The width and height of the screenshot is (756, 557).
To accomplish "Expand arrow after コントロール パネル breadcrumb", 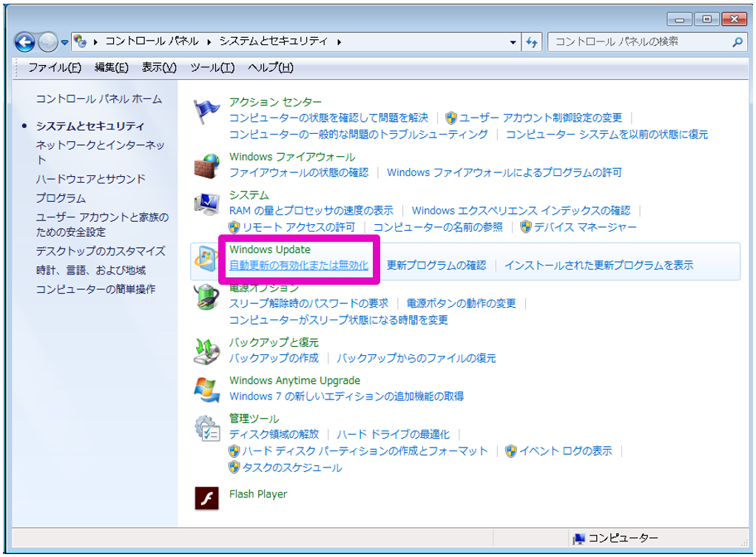I will coord(209,42).
